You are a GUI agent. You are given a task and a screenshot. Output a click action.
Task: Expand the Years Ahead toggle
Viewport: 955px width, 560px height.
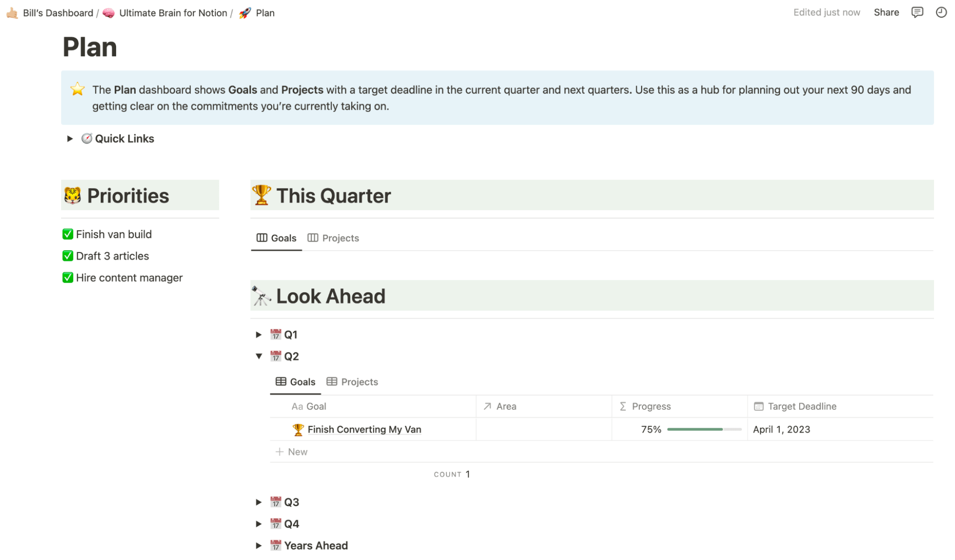coord(258,545)
